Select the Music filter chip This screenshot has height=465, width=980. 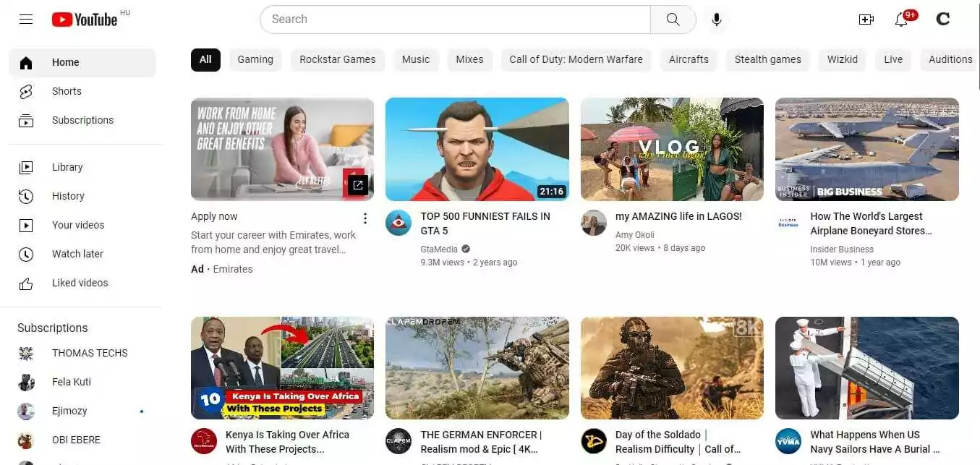(416, 60)
